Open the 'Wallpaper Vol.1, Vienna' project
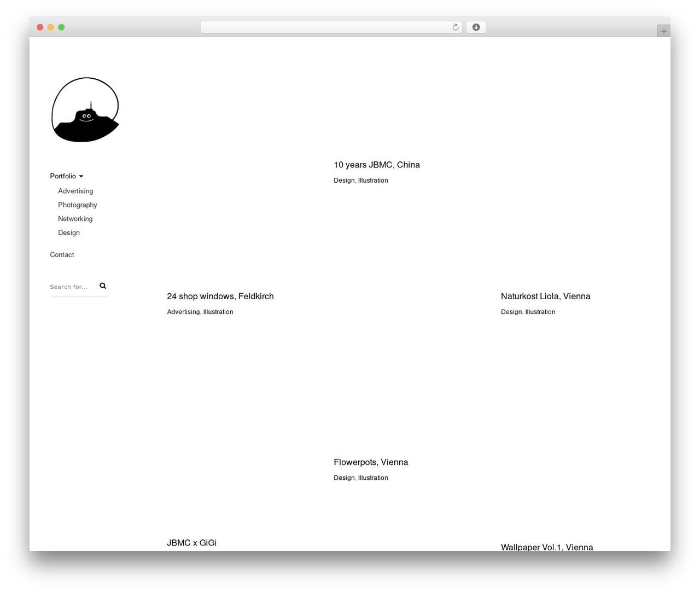The image size is (700, 593). point(547,547)
